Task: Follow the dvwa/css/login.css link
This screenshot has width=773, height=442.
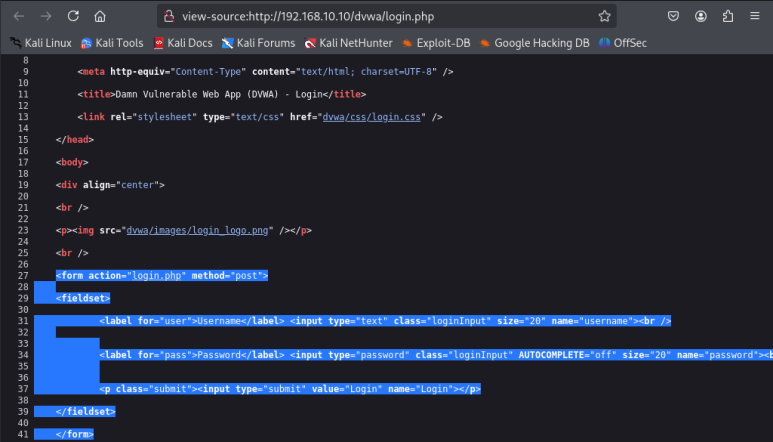Action: [371, 117]
